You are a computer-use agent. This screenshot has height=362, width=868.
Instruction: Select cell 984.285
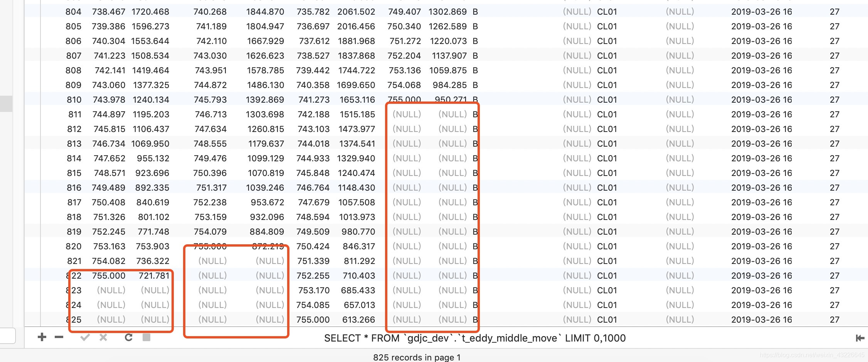pyautogui.click(x=450, y=85)
